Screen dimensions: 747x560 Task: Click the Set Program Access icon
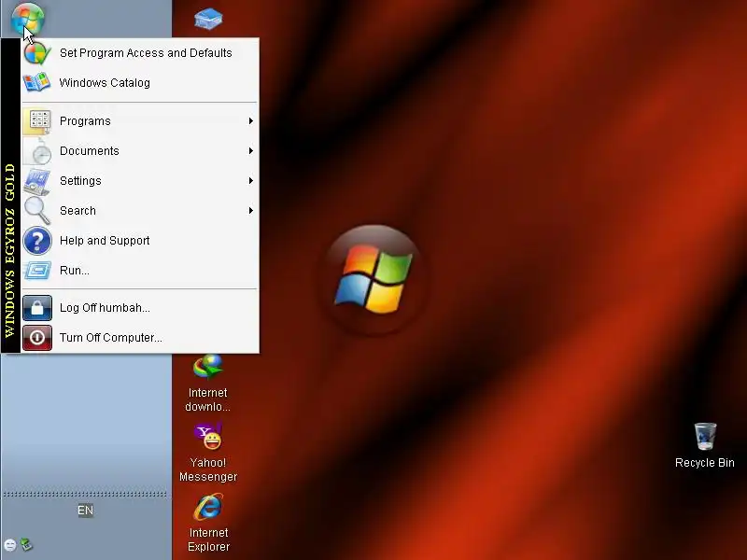(37, 53)
